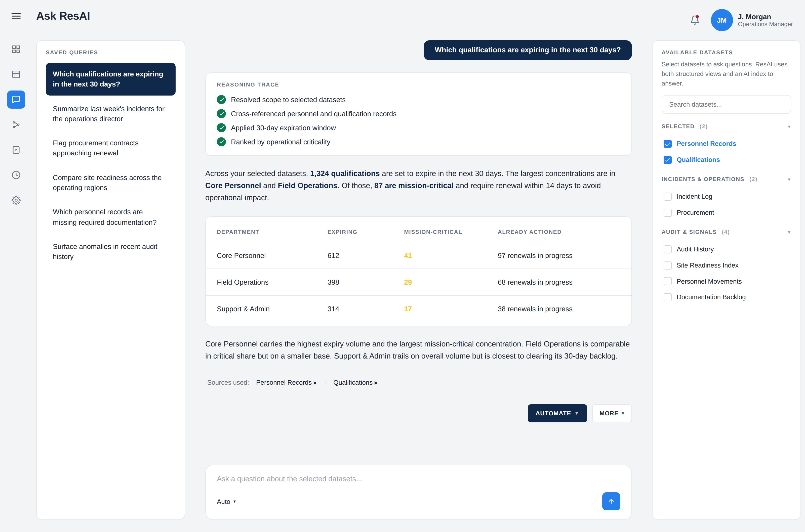Open the dashboard grid icon in sidebar
This screenshot has height=532, width=805.
[x=16, y=49]
